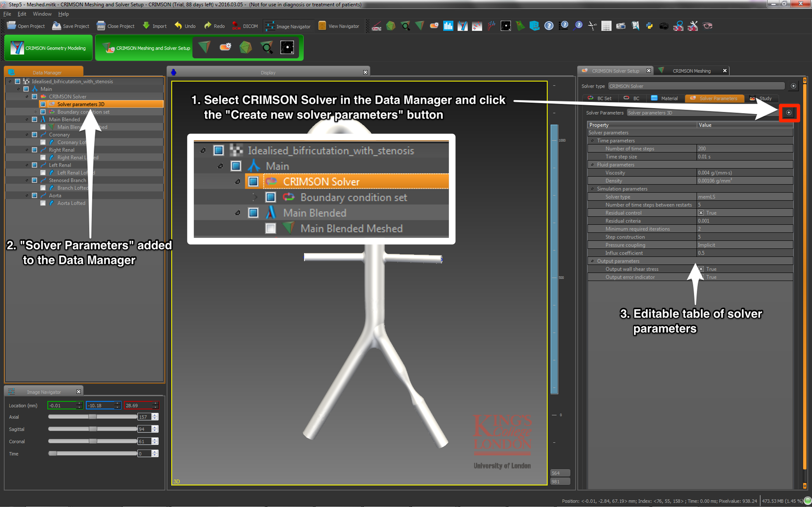Open the DICOM import tool
Screen dimensions: 812x507
245,26
